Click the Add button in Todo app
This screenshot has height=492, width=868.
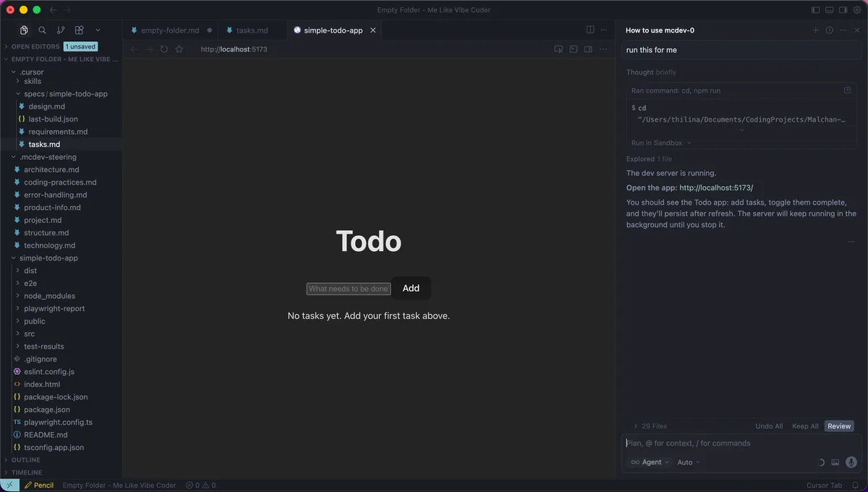pyautogui.click(x=411, y=288)
